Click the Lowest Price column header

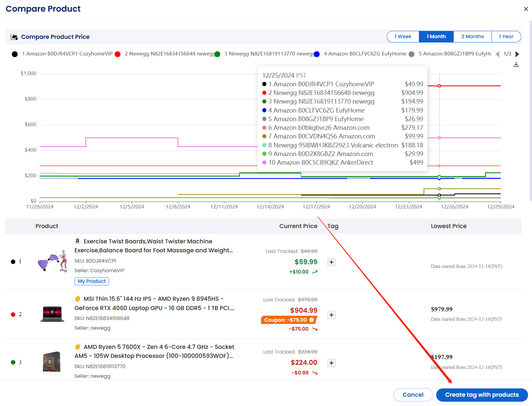point(448,226)
